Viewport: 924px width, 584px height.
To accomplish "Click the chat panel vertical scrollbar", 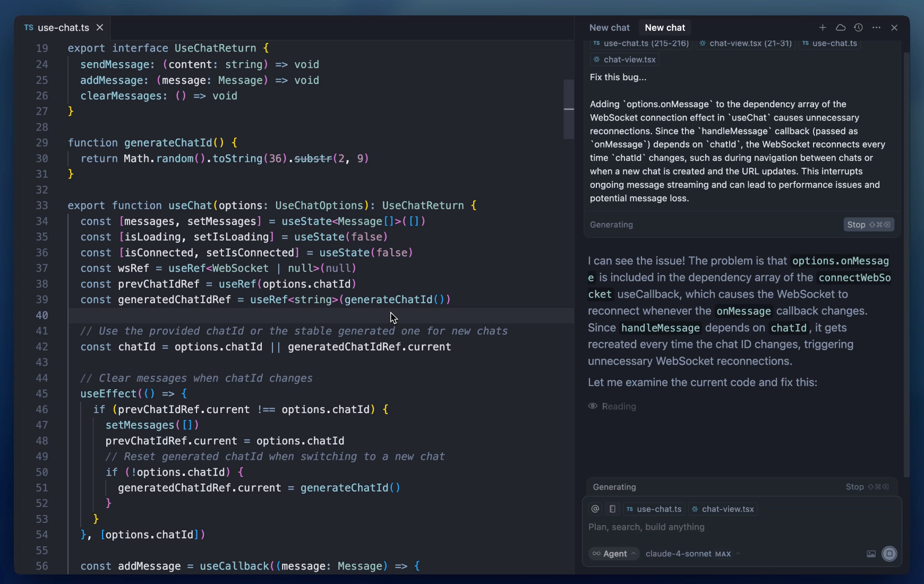I will [x=906, y=264].
